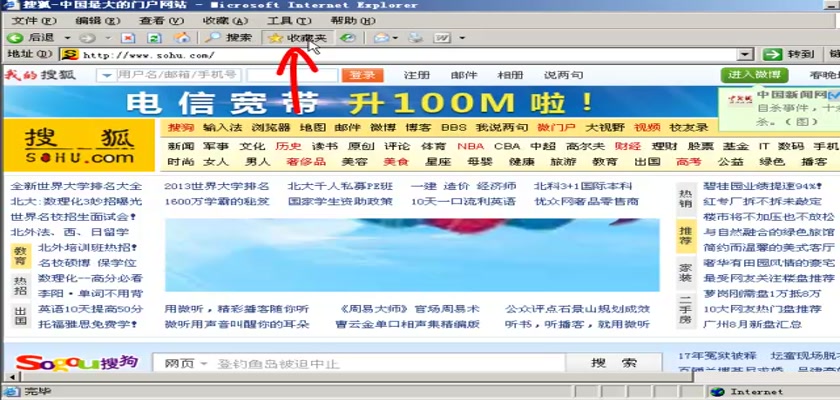Click the large blue center image

click(x=411, y=255)
